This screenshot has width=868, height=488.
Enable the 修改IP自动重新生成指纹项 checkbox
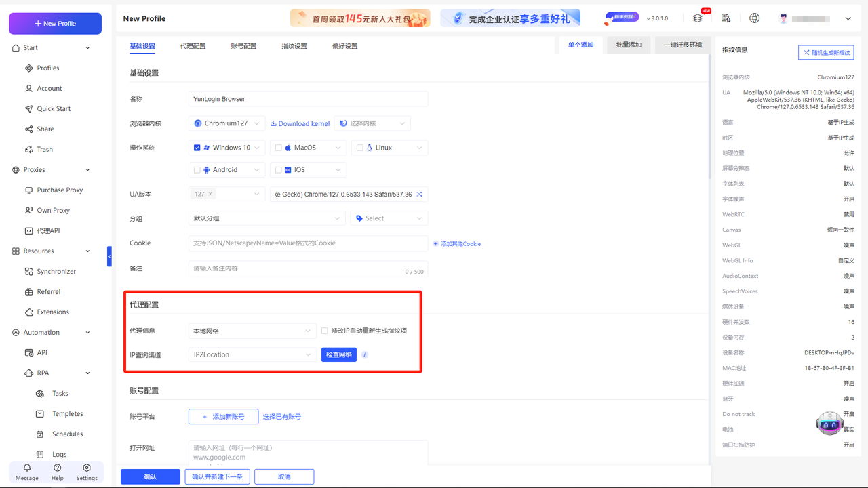323,332
